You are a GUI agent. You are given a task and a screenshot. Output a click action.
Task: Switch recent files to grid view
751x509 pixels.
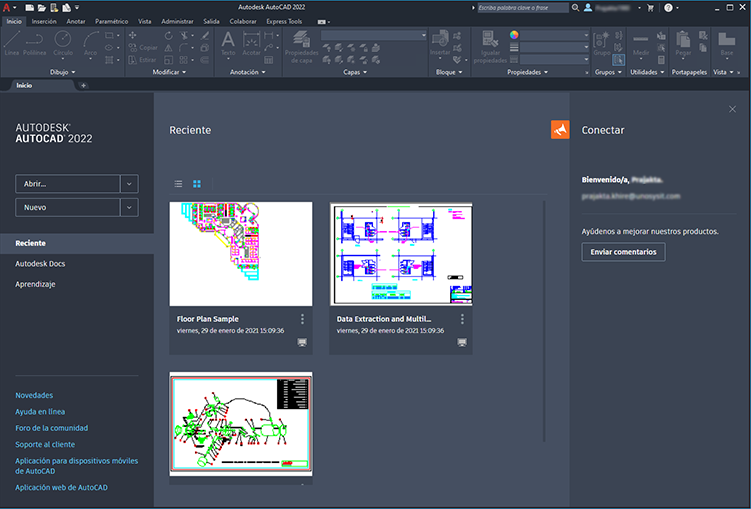point(197,184)
